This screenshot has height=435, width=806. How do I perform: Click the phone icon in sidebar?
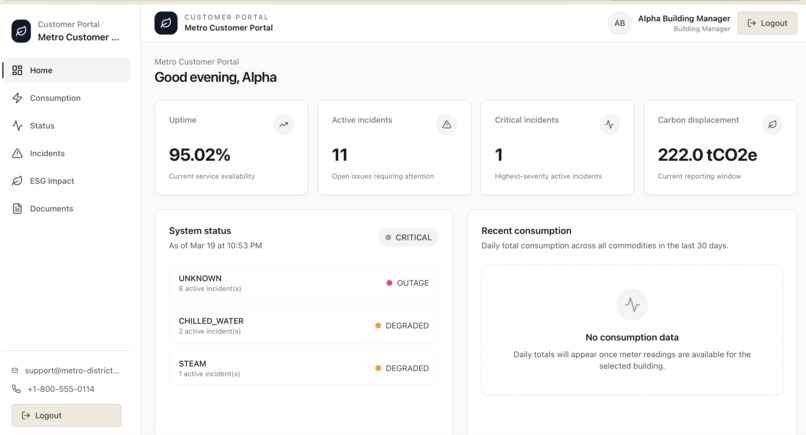(x=16, y=389)
